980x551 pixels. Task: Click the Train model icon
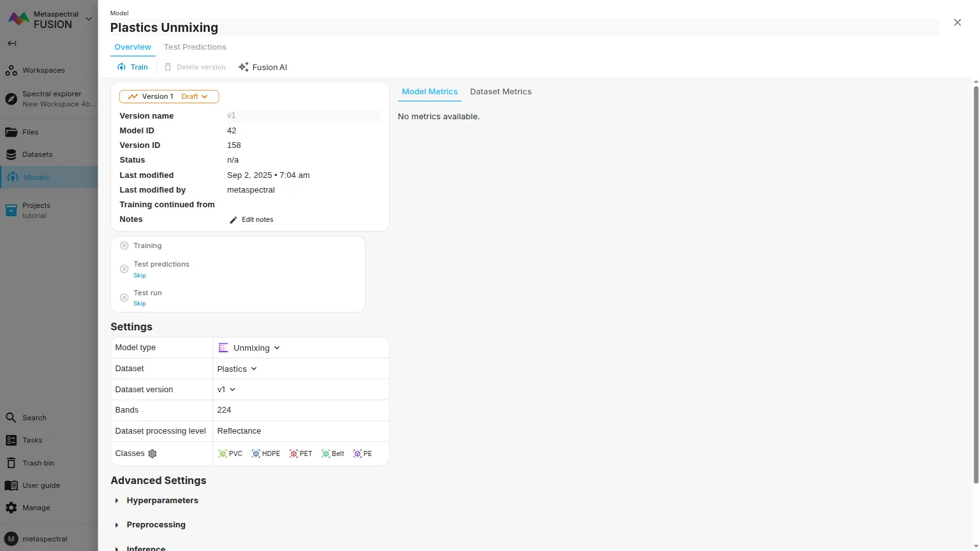(x=122, y=67)
